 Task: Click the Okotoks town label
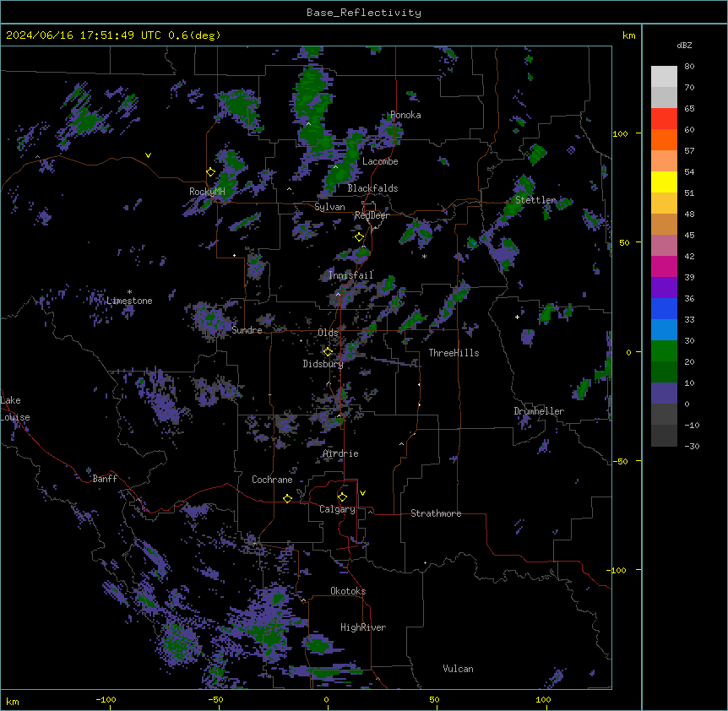[x=348, y=591]
